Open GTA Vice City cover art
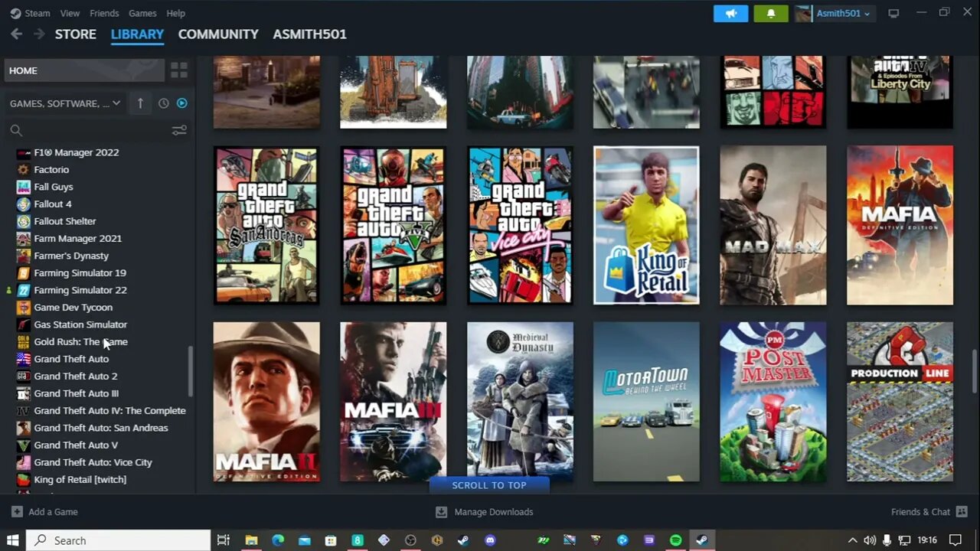Screen dimensions: 980x551 [x=520, y=225]
